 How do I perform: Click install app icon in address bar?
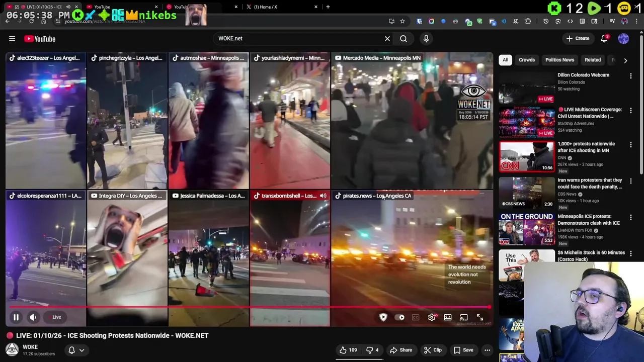(391, 21)
